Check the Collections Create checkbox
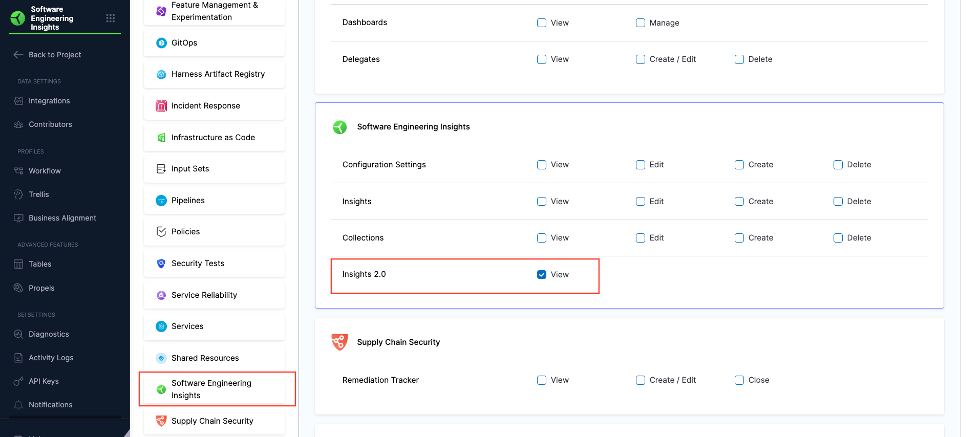The height and width of the screenshot is (437, 980). click(739, 238)
